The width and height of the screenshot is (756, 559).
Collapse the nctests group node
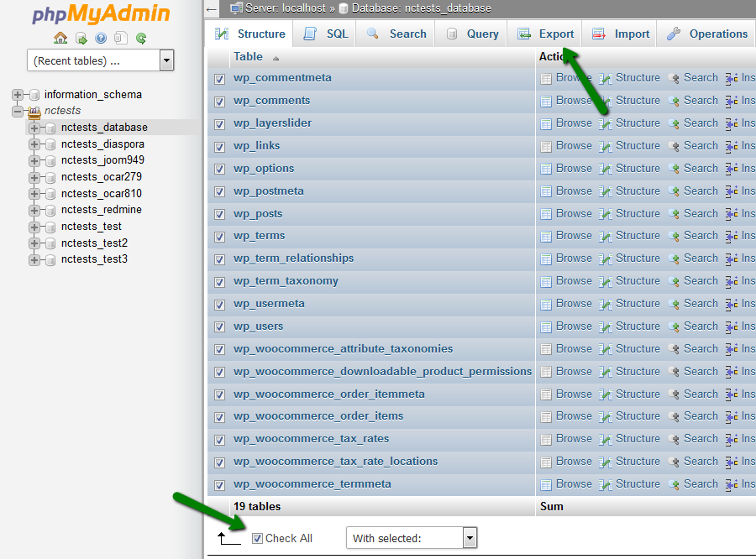18,112
